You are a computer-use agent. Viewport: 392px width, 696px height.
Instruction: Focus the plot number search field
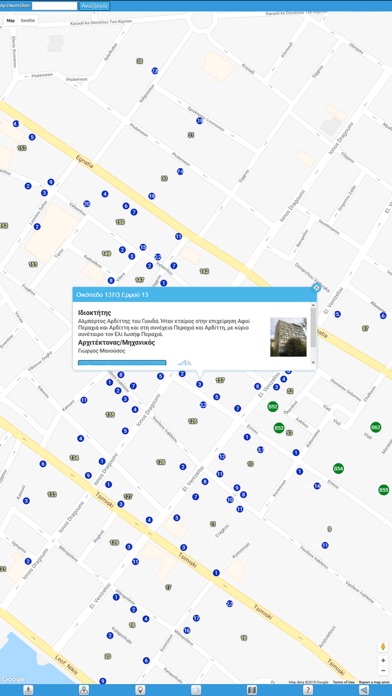55,6
